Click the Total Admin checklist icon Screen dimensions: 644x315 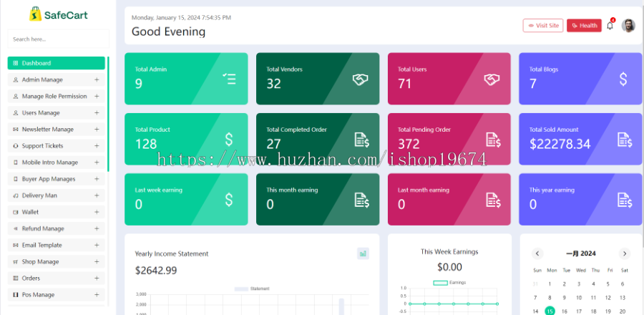229,79
